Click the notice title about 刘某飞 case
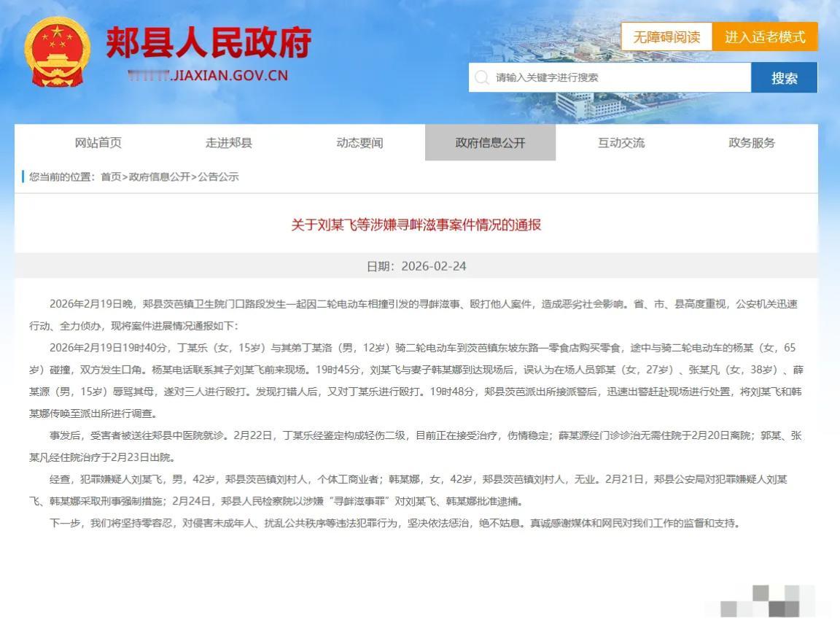 pyautogui.click(x=419, y=226)
